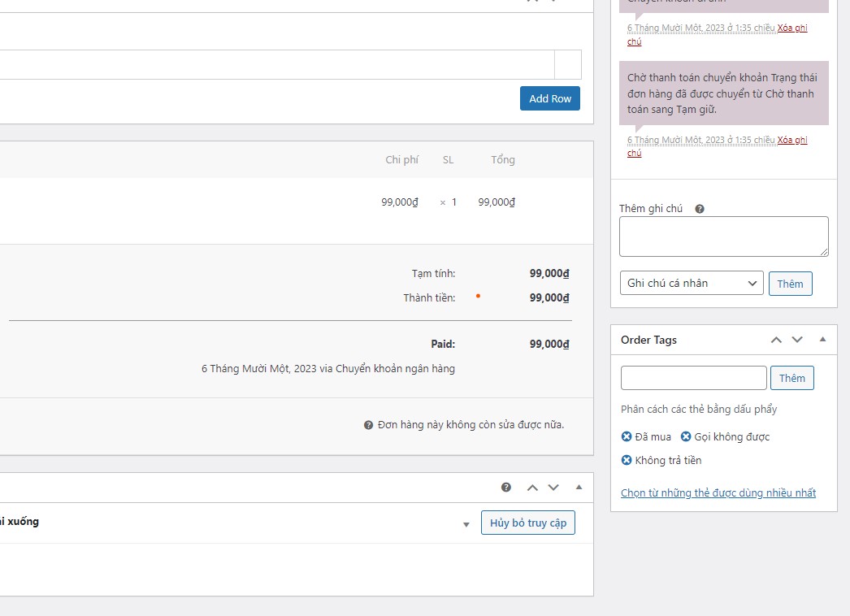
Task: Move Order Tags panel up
Action: 776,340
